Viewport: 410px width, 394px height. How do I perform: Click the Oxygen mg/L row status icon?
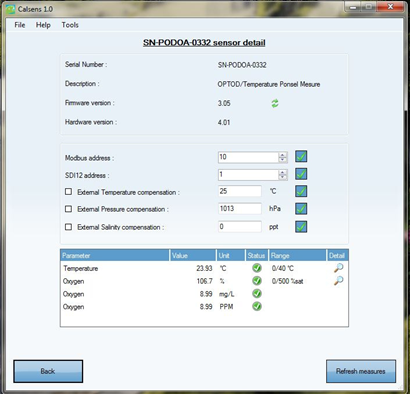[x=257, y=294]
